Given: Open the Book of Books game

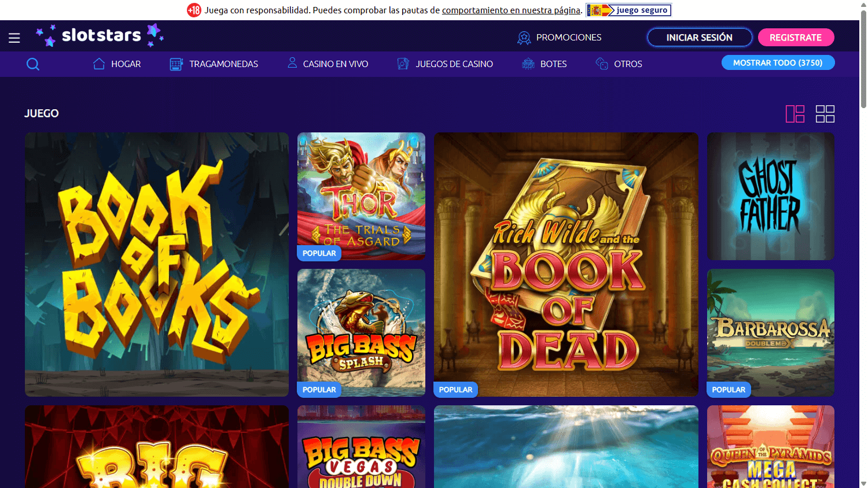Looking at the screenshot, I should (157, 264).
